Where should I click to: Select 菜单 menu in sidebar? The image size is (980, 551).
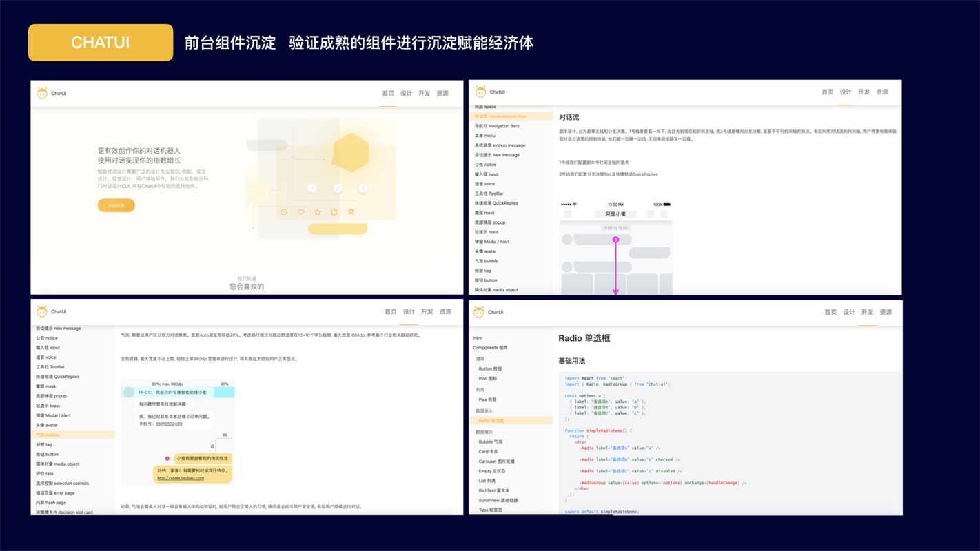click(x=484, y=136)
